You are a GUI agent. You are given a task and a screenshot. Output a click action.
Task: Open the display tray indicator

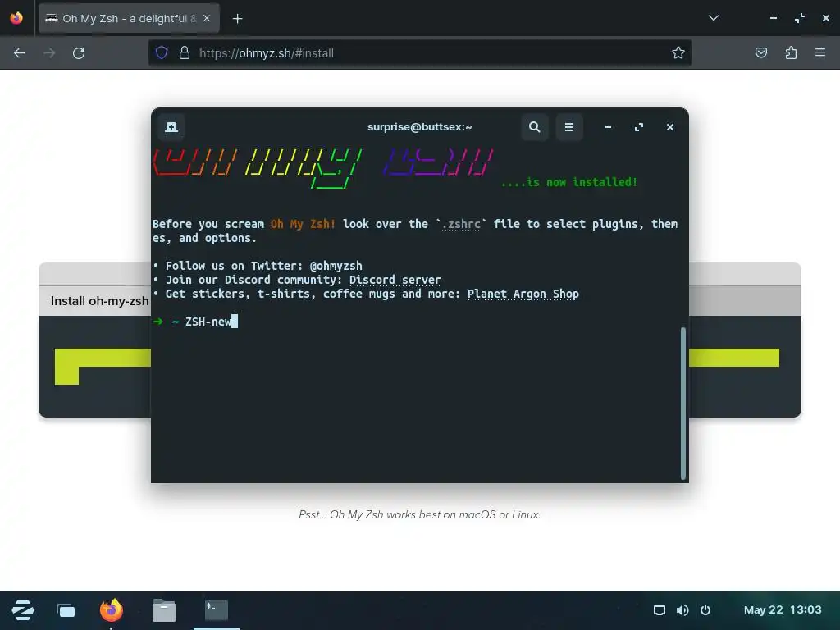[660, 610]
